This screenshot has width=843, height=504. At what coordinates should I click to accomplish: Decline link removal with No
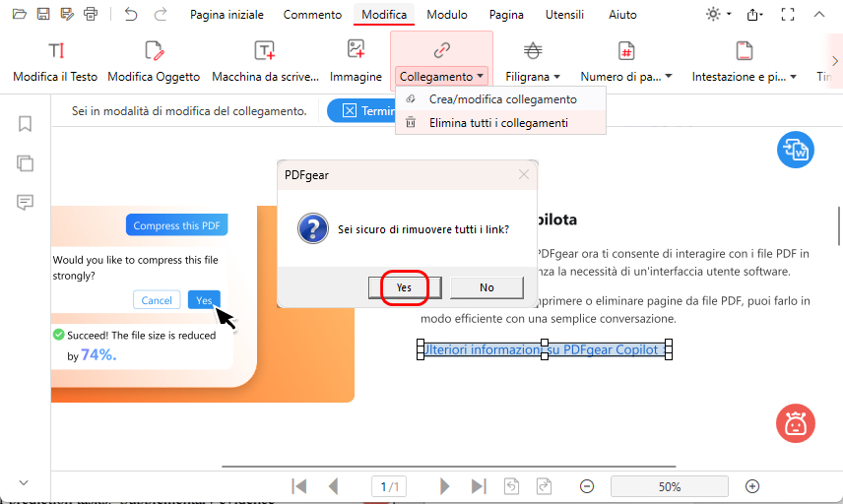click(x=486, y=287)
